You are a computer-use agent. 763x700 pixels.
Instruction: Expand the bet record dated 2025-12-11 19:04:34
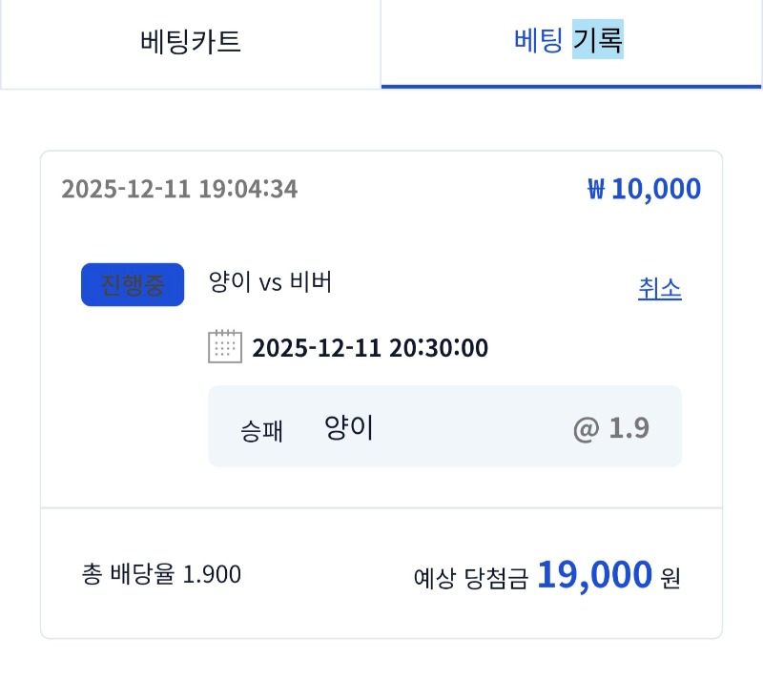coord(181,189)
